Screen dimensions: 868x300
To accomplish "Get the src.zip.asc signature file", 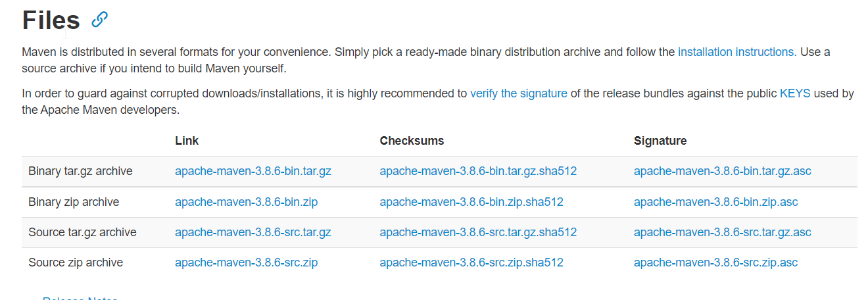I will pos(715,262).
